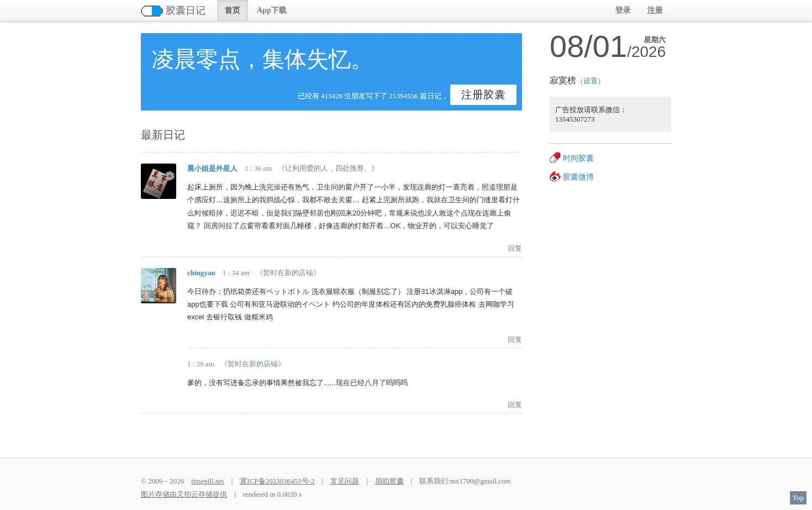Open 《暂时在新的店铺》 notebook on 1:29 am entry
The height and width of the screenshot is (510, 812).
(x=253, y=364)
